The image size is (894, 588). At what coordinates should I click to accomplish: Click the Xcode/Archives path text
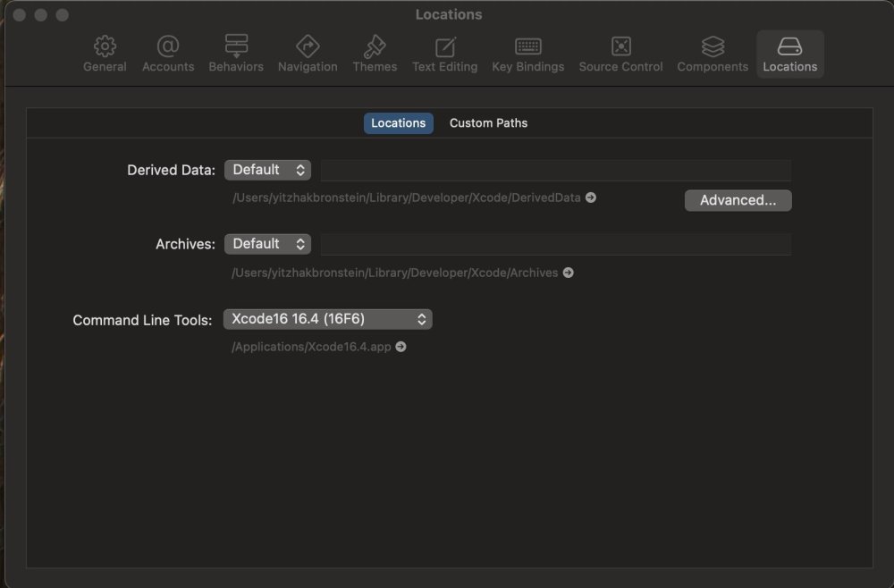[394, 273]
